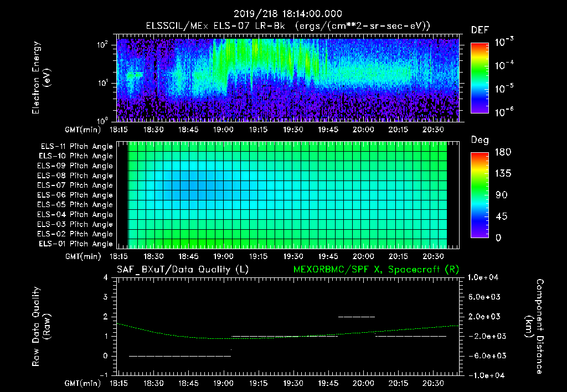Click the ELS-10 Pitch Angle row label
Image resolution: width=567 pixels, height=392 pixels.
[x=75, y=156]
